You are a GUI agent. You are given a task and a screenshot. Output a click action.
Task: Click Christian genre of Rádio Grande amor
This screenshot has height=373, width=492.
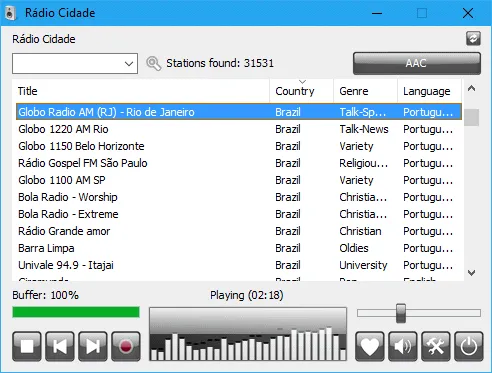360,231
